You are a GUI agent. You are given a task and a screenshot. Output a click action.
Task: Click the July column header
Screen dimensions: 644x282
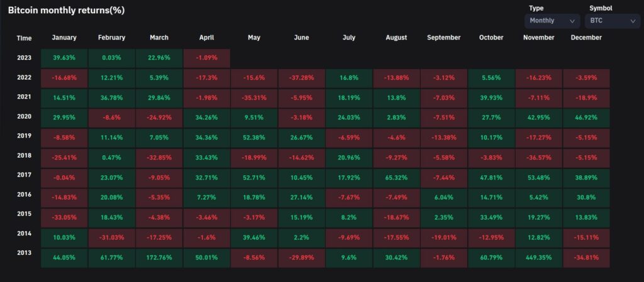click(x=349, y=38)
